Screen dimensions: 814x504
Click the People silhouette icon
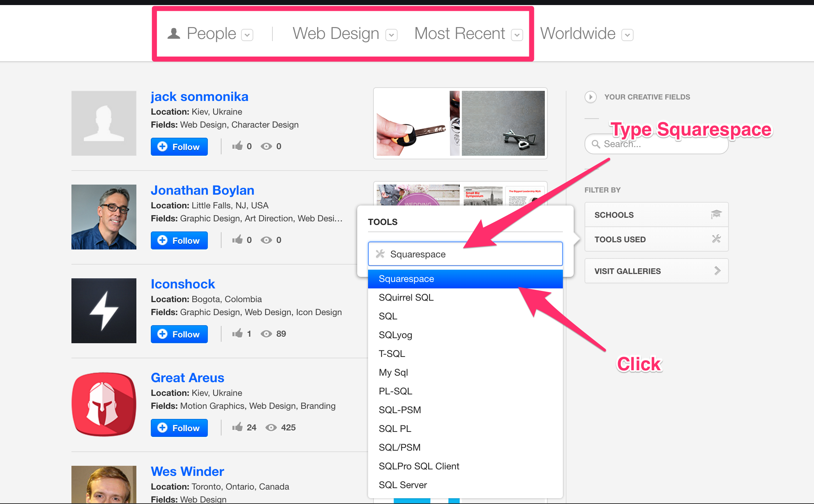174,33
